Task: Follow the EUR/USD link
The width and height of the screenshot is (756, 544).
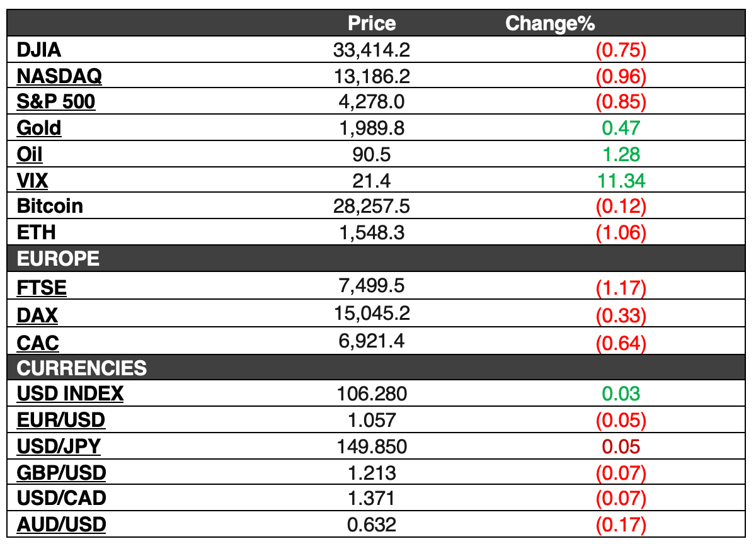Action: coord(61,420)
